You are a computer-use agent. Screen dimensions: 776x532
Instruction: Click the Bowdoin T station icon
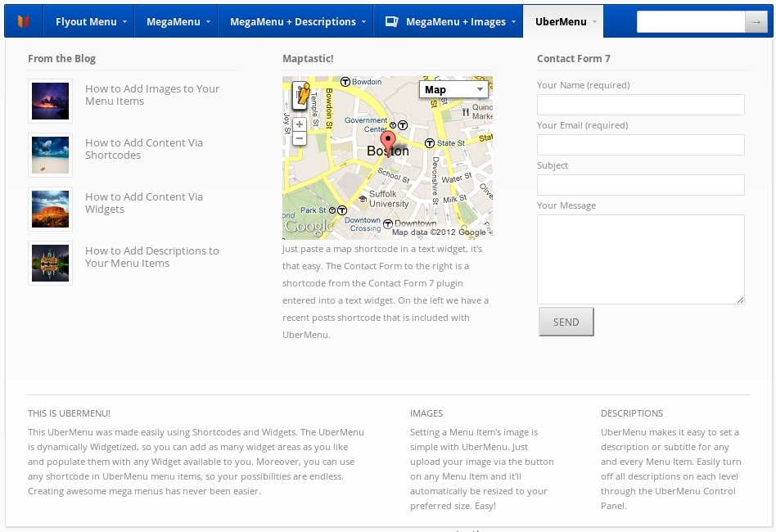pos(345,82)
